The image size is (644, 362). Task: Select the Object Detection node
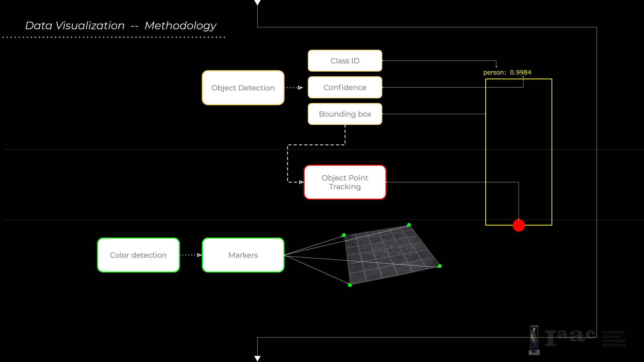[243, 88]
